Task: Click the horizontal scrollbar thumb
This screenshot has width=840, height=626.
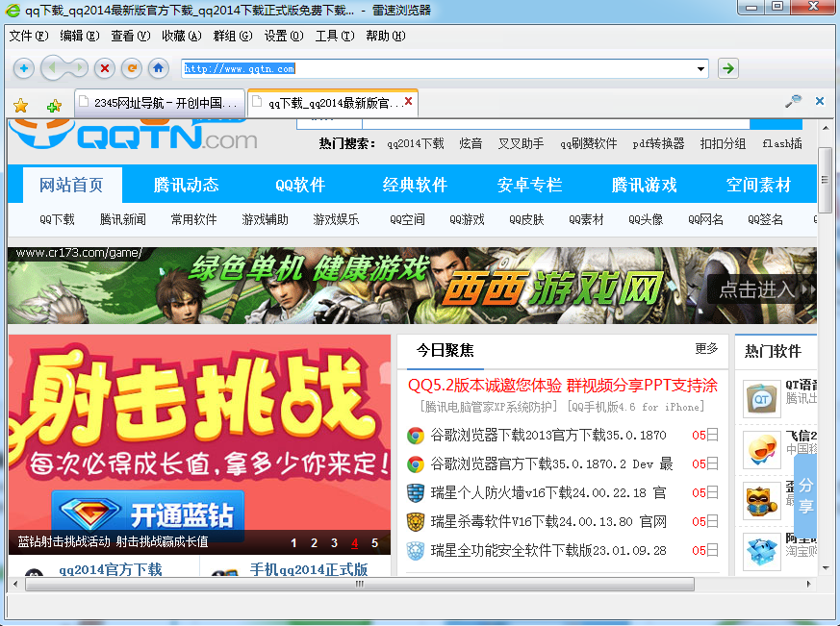Action: point(360,584)
